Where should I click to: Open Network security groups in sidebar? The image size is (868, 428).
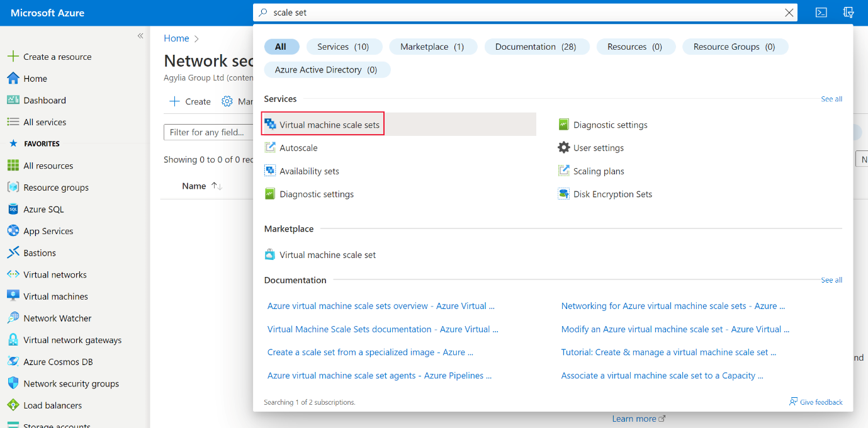pyautogui.click(x=71, y=384)
